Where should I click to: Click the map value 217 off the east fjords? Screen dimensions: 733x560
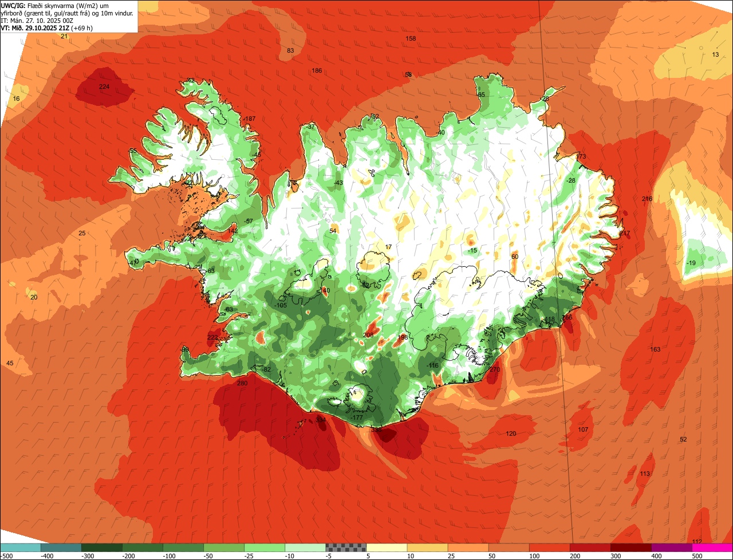pyautogui.click(x=625, y=233)
